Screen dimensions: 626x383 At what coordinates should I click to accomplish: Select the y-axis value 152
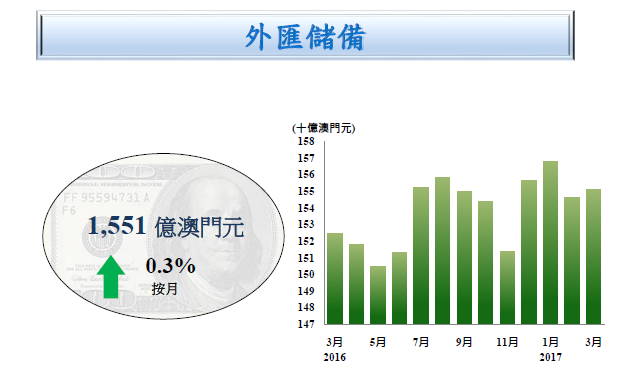[x=306, y=241]
